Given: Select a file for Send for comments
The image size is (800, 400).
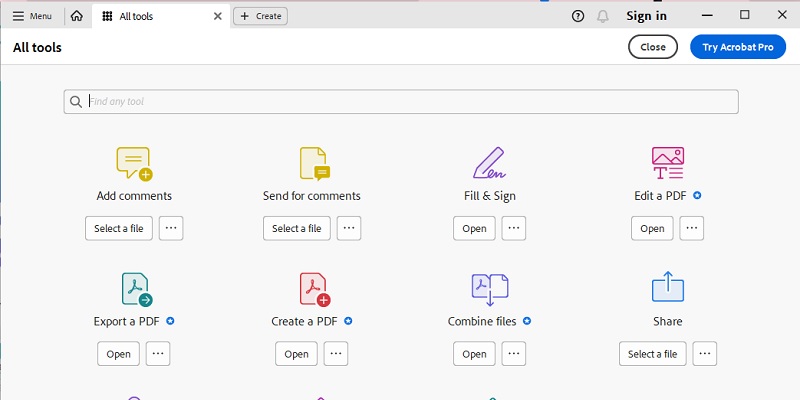Looking at the screenshot, I should click(x=296, y=229).
